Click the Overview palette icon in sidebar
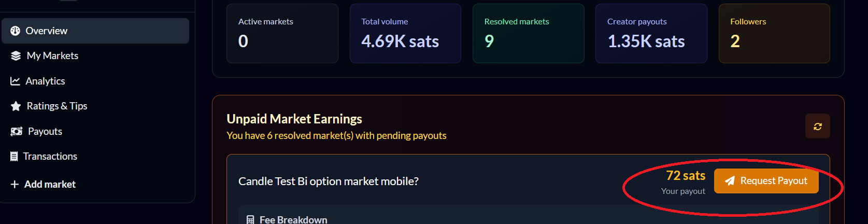868x224 pixels. pyautogui.click(x=16, y=31)
